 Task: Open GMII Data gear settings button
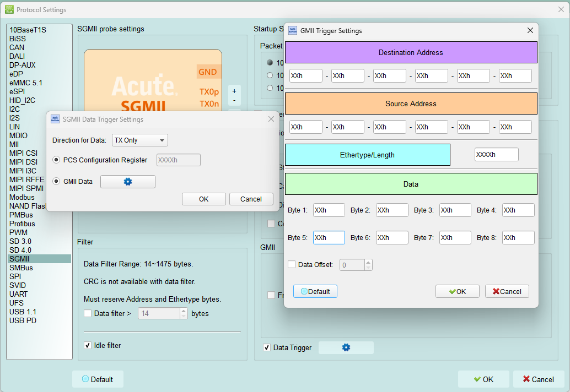pos(127,182)
